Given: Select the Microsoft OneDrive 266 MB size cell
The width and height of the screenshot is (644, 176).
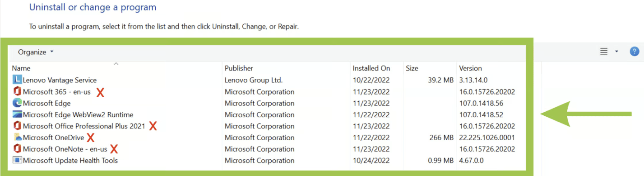Looking at the screenshot, I should [441, 138].
